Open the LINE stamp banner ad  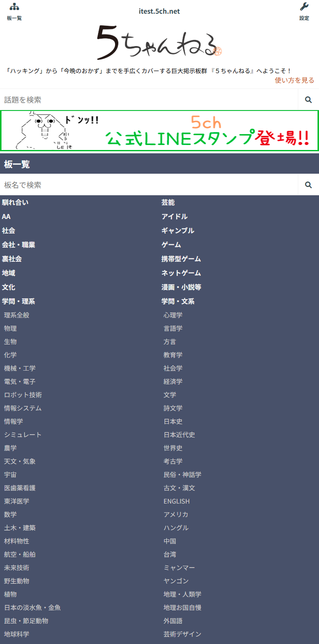click(x=159, y=131)
